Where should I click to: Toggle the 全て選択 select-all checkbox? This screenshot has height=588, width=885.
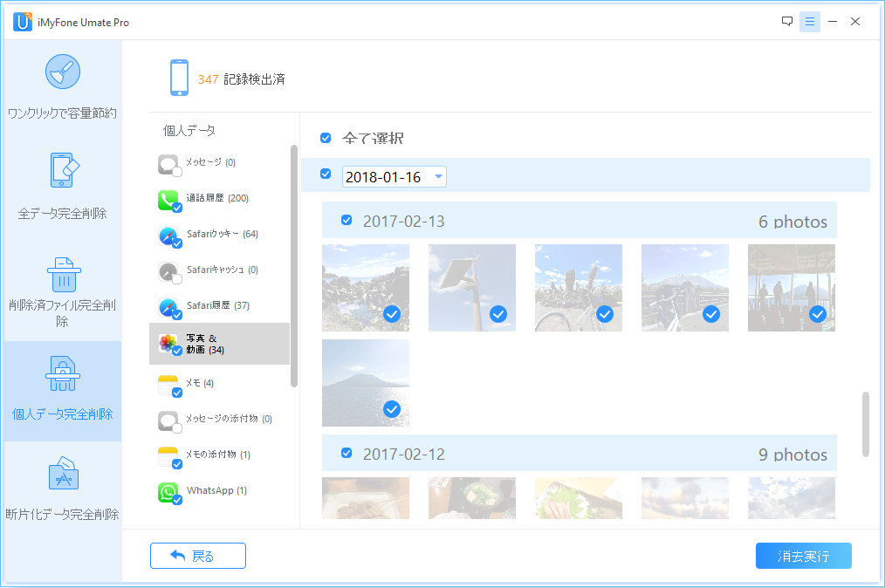pyautogui.click(x=326, y=138)
